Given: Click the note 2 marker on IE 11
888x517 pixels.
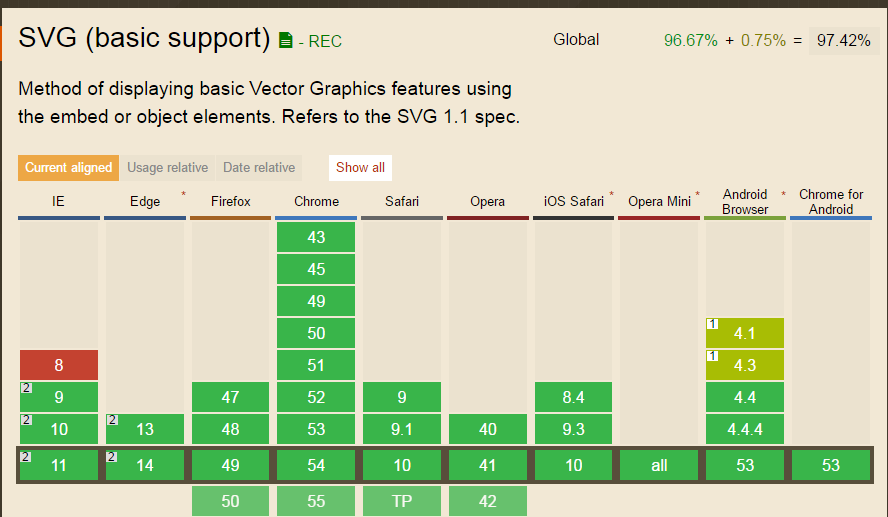Looking at the screenshot, I should pos(25,457).
